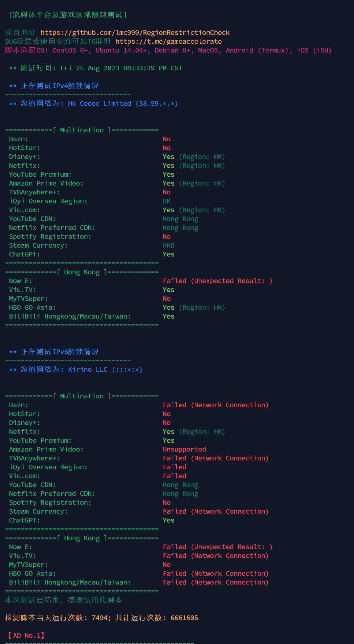Click Dazn's Failed (Network Connection) result
This screenshot has width=354, height=644.
[x=215, y=405]
